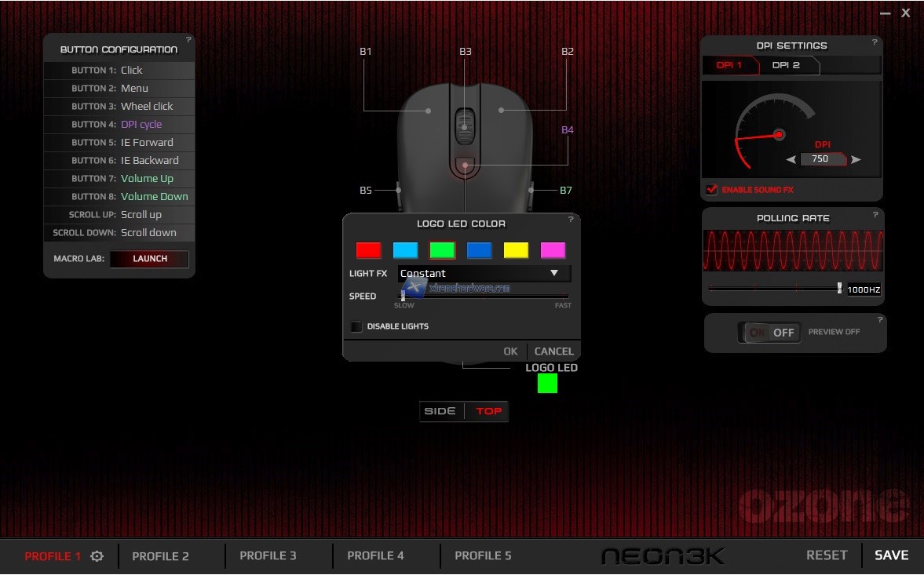Toggle the Enable Sound FX checkbox

712,190
